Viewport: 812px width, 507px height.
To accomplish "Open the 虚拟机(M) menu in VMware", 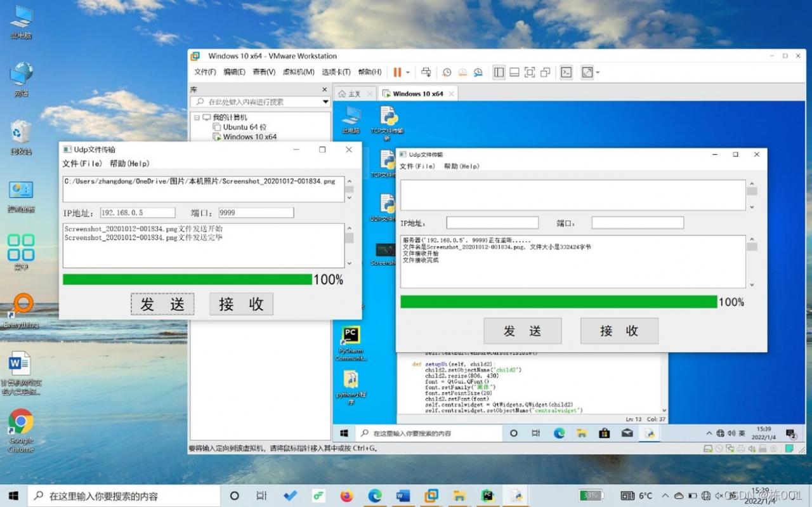I will click(298, 72).
